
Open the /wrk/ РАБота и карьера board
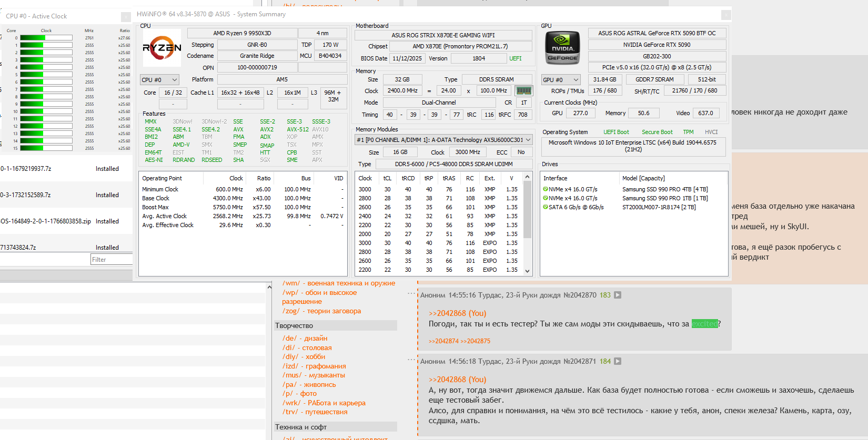pyautogui.click(x=324, y=403)
